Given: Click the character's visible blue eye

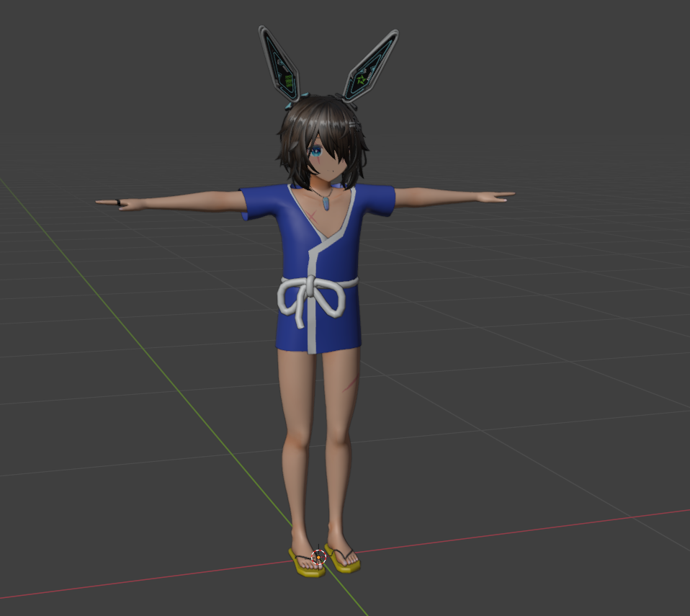Looking at the screenshot, I should click(x=315, y=151).
